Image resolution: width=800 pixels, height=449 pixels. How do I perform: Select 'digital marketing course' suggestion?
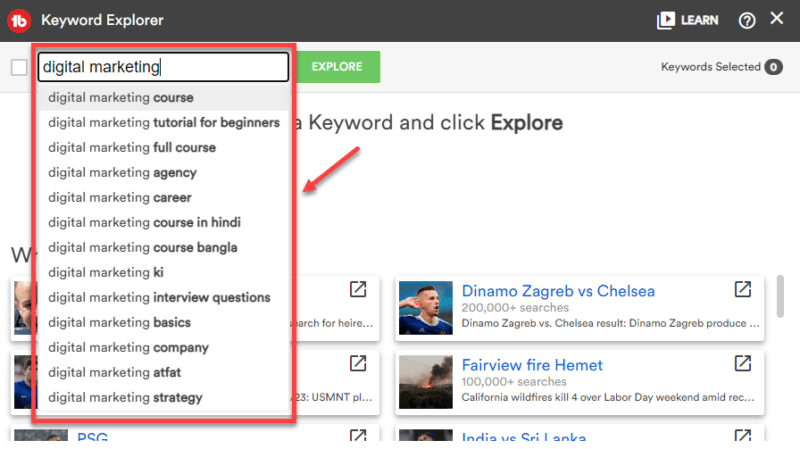(121, 98)
